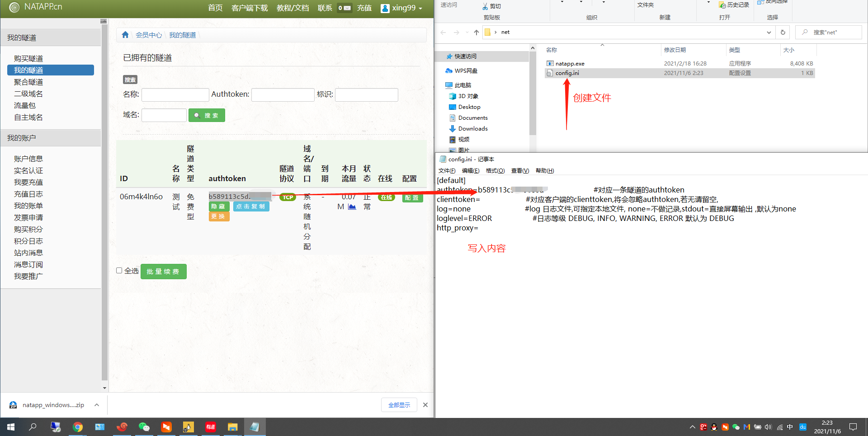Collapse the sort arrow above 名称 column
This screenshot has width=868, height=436.
pyautogui.click(x=602, y=45)
